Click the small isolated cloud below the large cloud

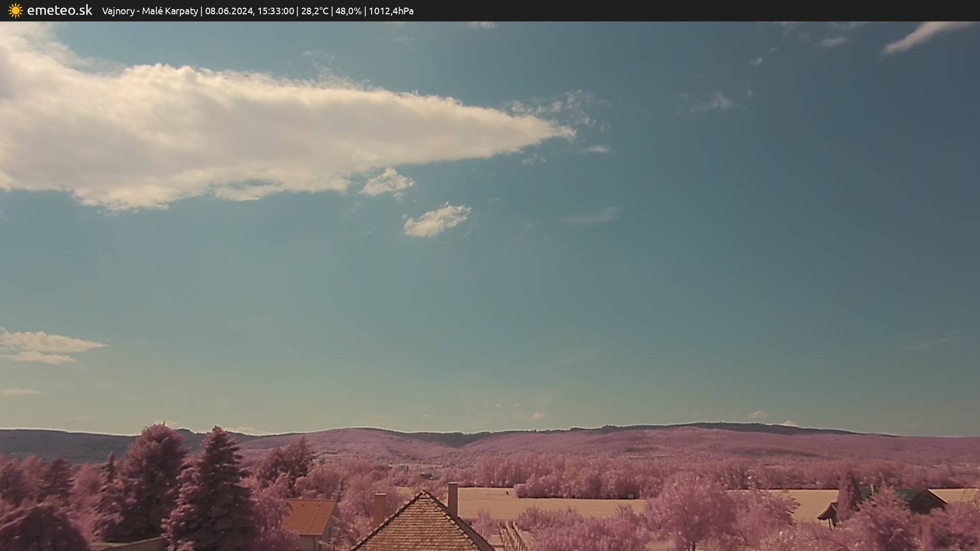point(436,220)
